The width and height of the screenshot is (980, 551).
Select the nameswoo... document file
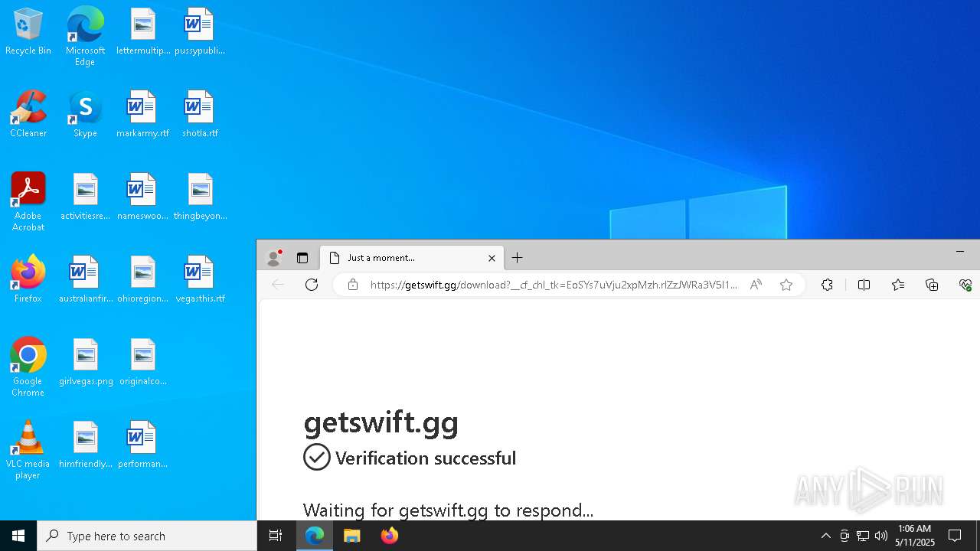tap(143, 197)
